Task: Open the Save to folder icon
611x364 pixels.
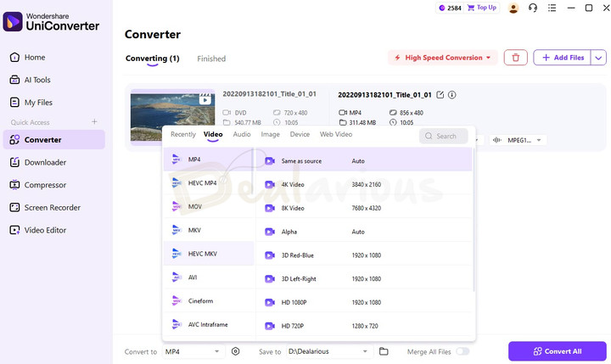Action: click(384, 351)
